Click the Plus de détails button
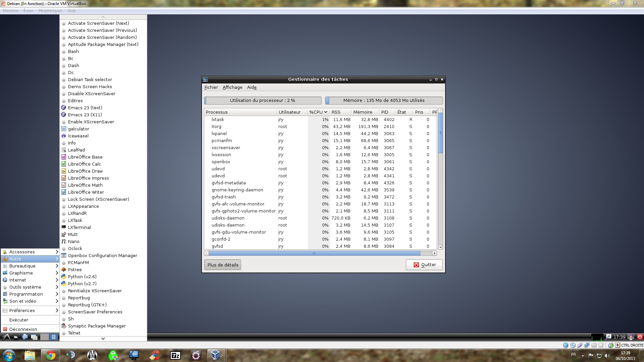The width and height of the screenshot is (644, 362). pos(223,265)
